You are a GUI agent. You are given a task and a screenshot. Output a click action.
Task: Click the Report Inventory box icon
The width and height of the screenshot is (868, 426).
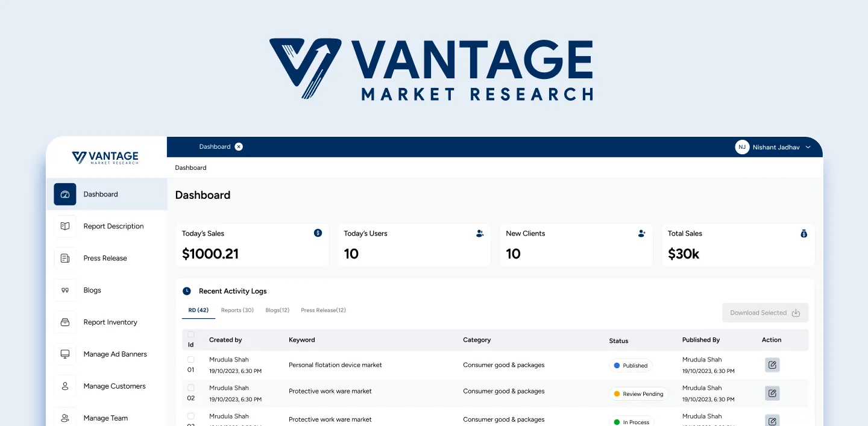coord(65,322)
